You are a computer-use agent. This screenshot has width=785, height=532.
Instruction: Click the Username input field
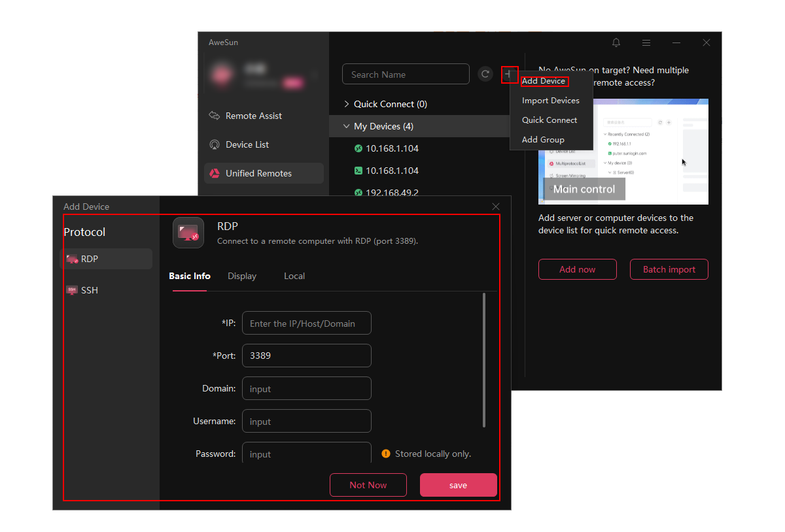pos(307,421)
